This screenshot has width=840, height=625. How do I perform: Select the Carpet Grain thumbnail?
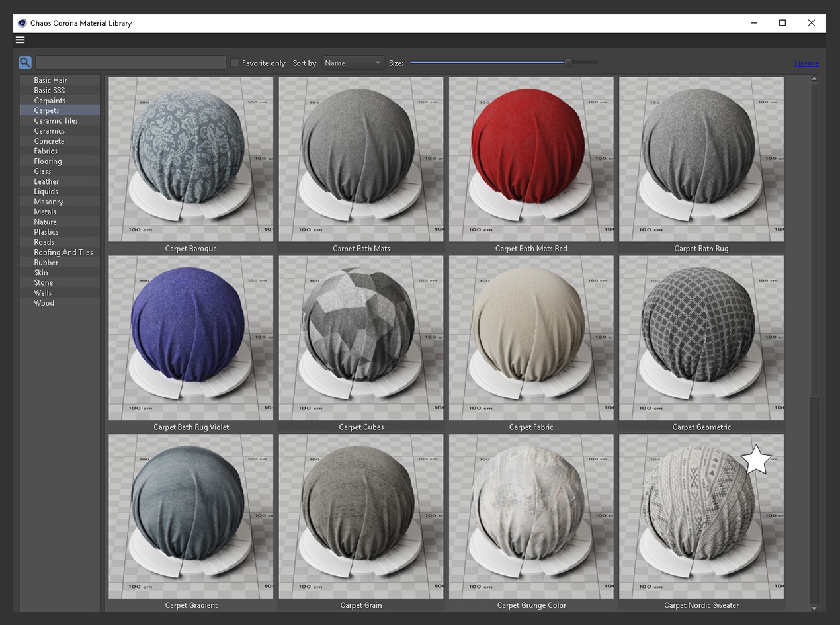point(361,517)
